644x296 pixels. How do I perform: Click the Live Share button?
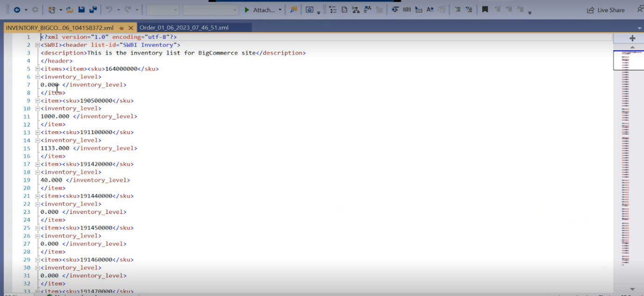tap(606, 10)
